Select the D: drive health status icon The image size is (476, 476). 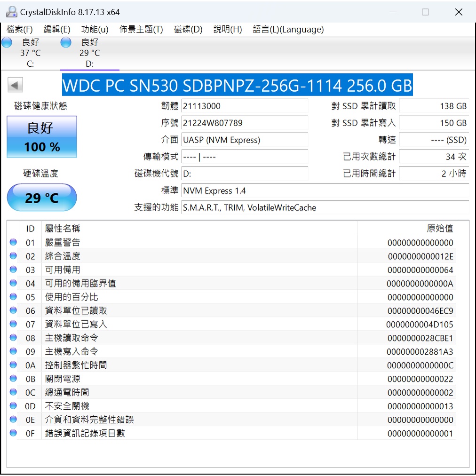pyautogui.click(x=66, y=43)
